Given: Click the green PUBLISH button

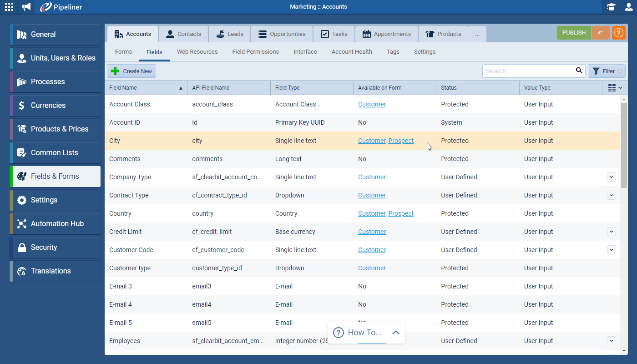Looking at the screenshot, I should (574, 33).
